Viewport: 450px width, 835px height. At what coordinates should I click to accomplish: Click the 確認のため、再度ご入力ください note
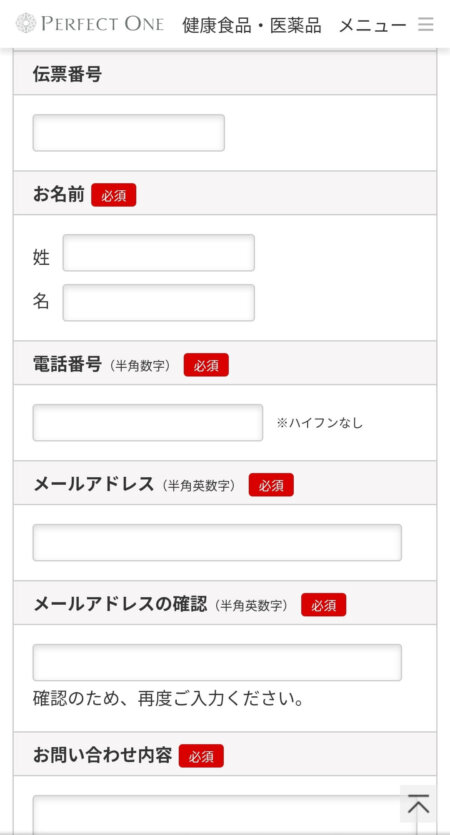click(169, 698)
